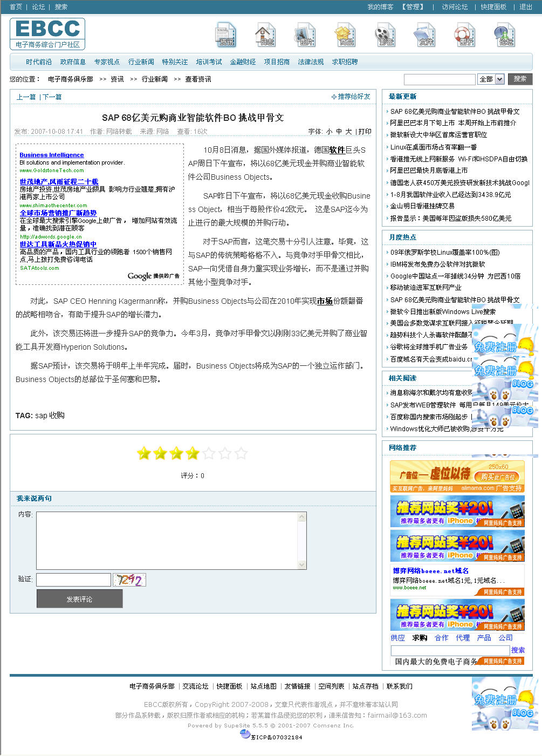Set article font size to 大

tap(349, 132)
